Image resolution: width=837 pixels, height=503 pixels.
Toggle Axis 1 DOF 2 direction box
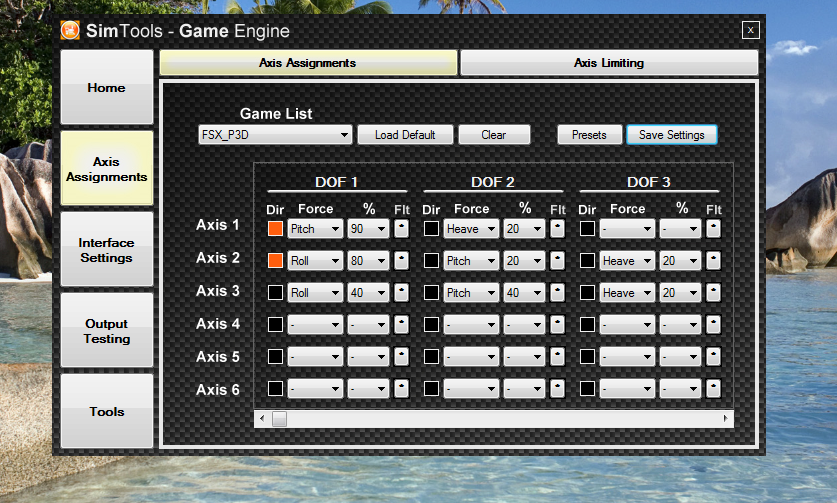pos(431,229)
